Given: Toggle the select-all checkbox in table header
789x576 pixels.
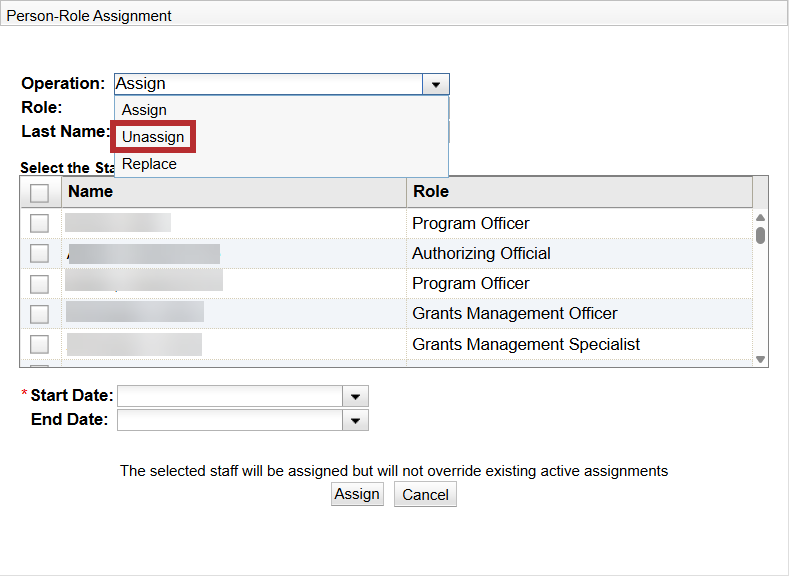Looking at the screenshot, I should [40, 193].
